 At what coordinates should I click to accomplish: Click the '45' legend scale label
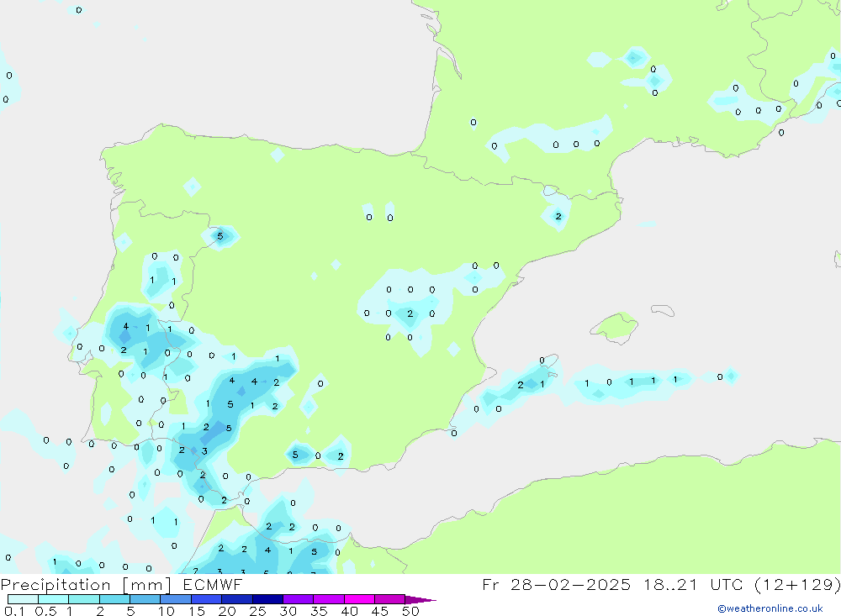380,611
